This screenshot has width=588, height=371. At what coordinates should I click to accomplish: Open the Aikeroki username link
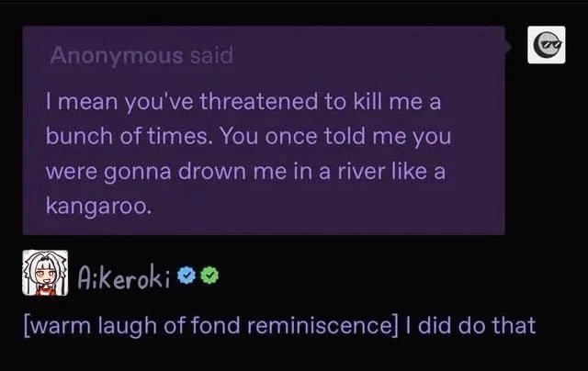(124, 276)
